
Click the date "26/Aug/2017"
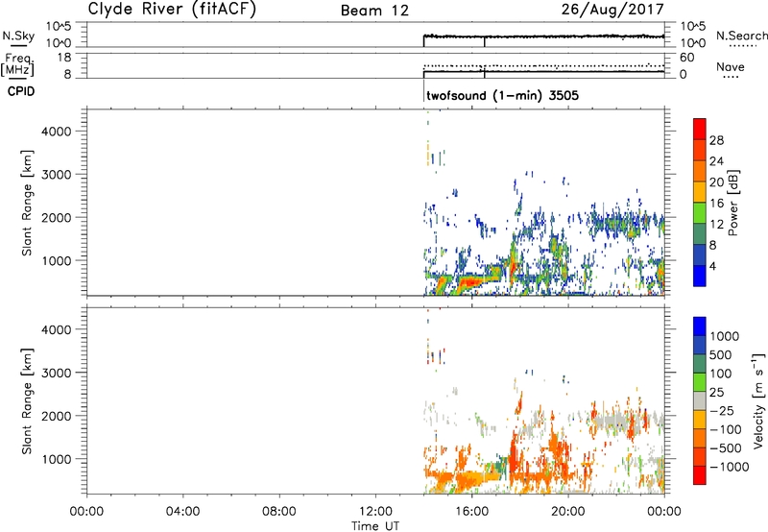(612, 10)
